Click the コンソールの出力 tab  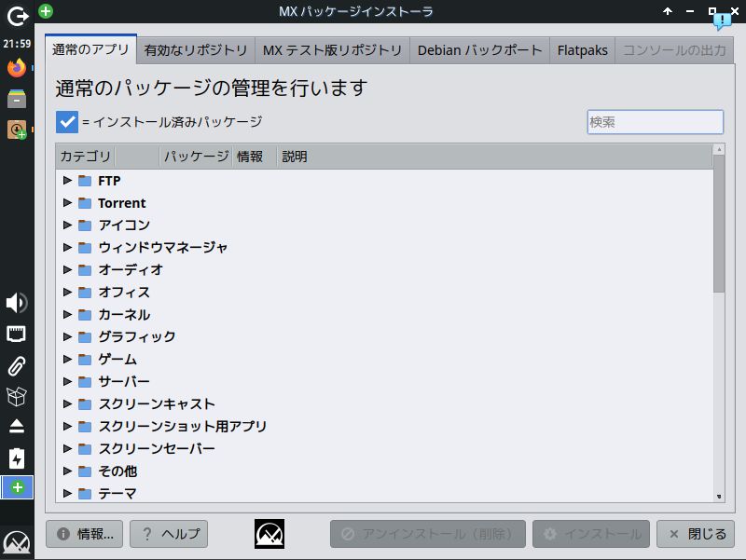click(x=674, y=50)
